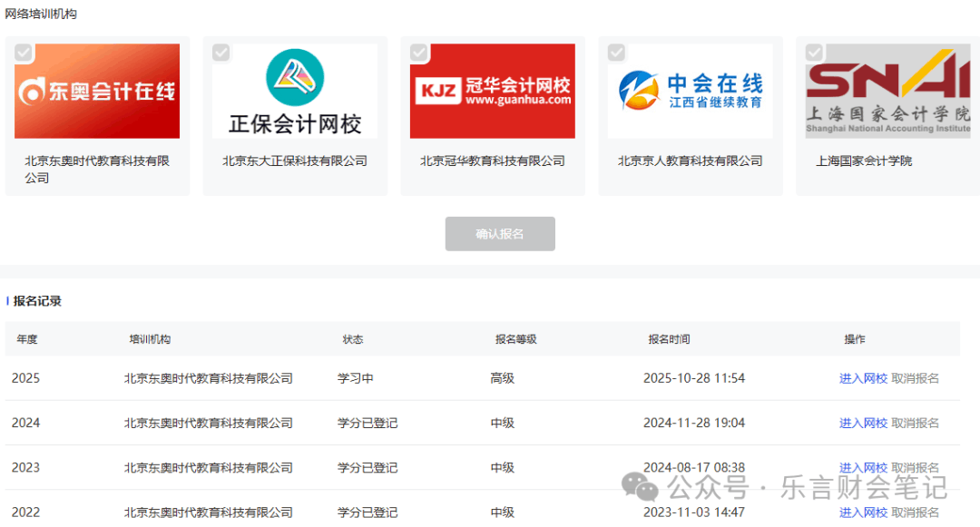The width and height of the screenshot is (980, 527).
Task: Select the 冠华会计网校 logo image
Action: point(493,91)
